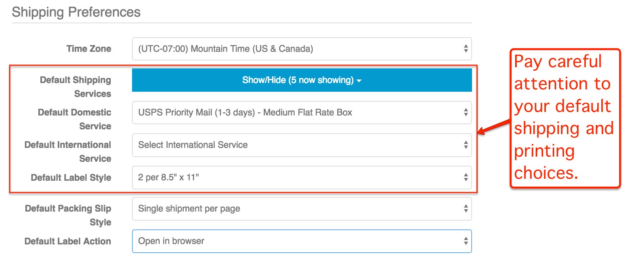Click the Show/Hide shipping services button
Screen dimensions: 644x261
click(x=301, y=80)
